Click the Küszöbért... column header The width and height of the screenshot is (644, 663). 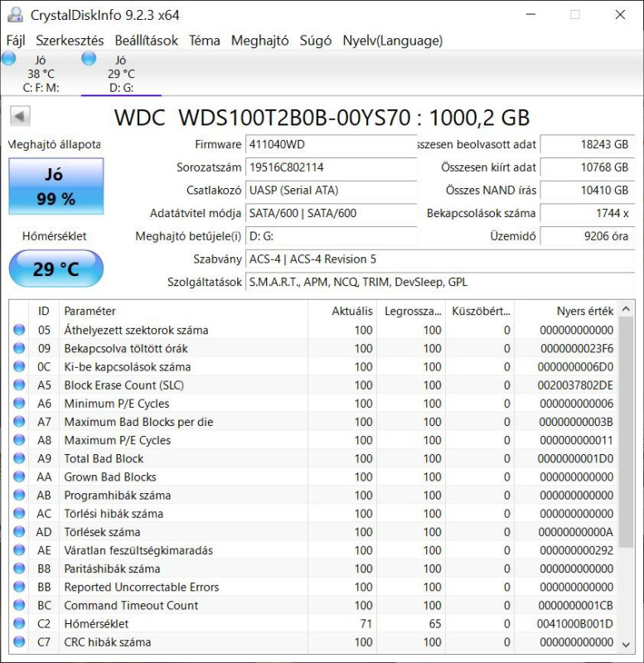point(481,312)
